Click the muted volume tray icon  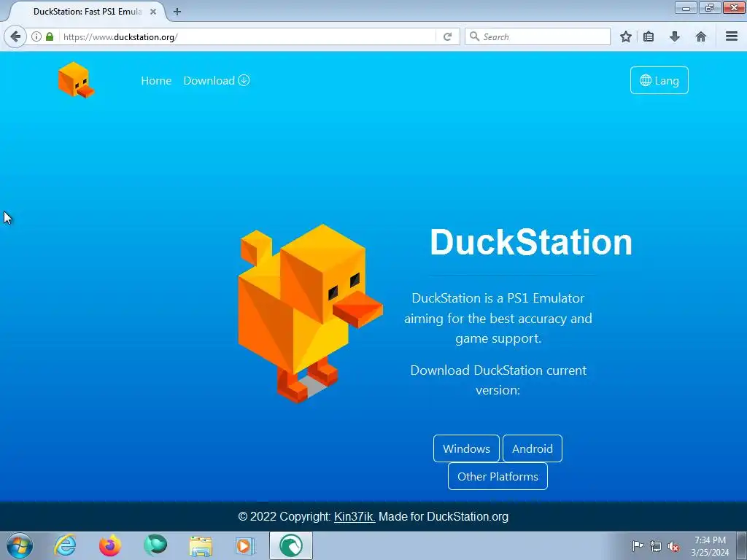point(673,546)
